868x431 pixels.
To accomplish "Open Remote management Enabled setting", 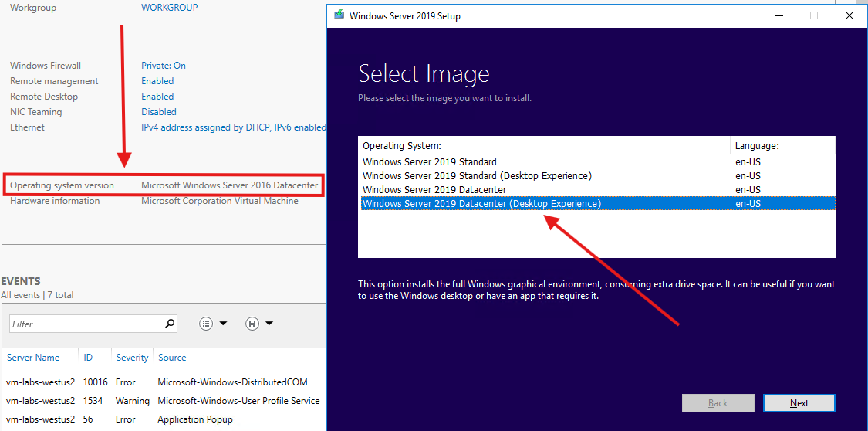I will (x=157, y=81).
